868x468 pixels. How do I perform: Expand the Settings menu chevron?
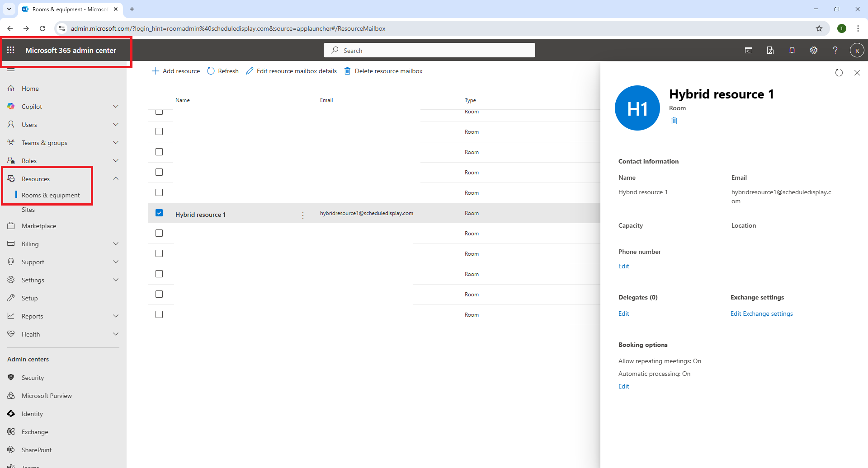tap(116, 280)
